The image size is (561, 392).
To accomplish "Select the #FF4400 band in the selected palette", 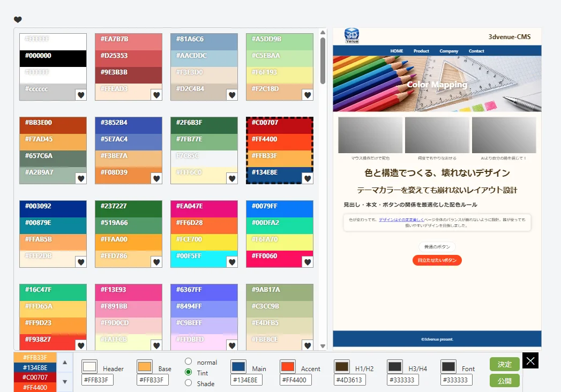I will 279,142.
